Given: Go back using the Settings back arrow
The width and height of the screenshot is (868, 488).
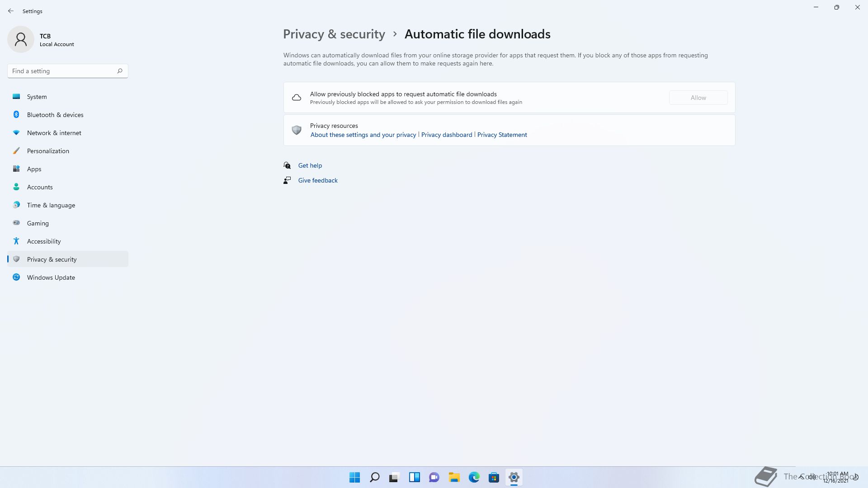Looking at the screenshot, I should (x=11, y=11).
